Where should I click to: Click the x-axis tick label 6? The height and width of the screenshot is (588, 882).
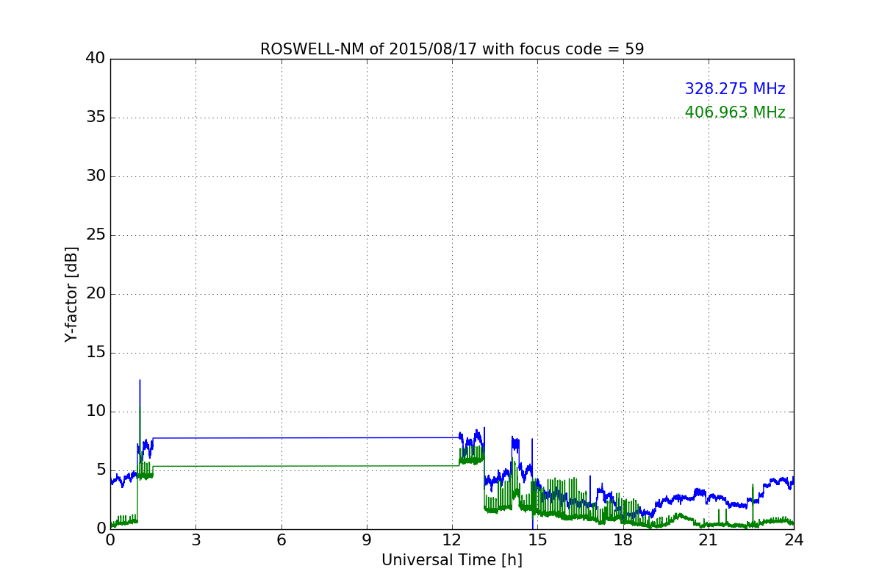point(281,539)
